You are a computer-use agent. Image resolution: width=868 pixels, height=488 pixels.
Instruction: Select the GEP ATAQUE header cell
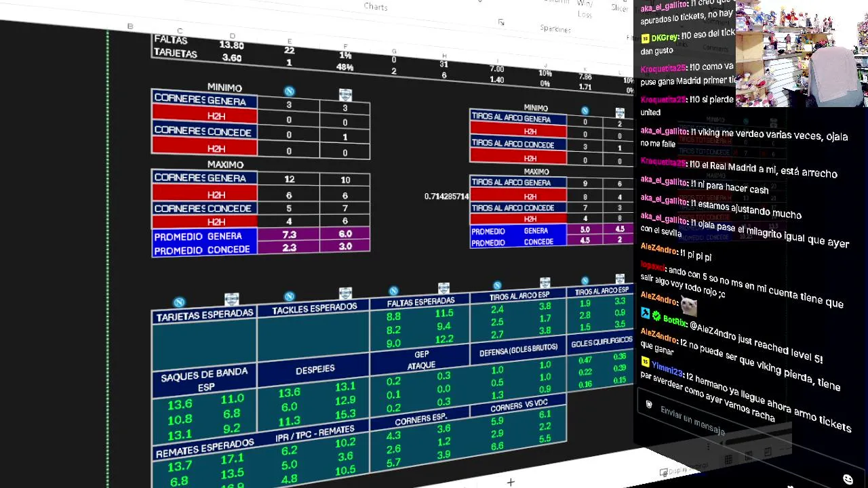pyautogui.click(x=421, y=360)
